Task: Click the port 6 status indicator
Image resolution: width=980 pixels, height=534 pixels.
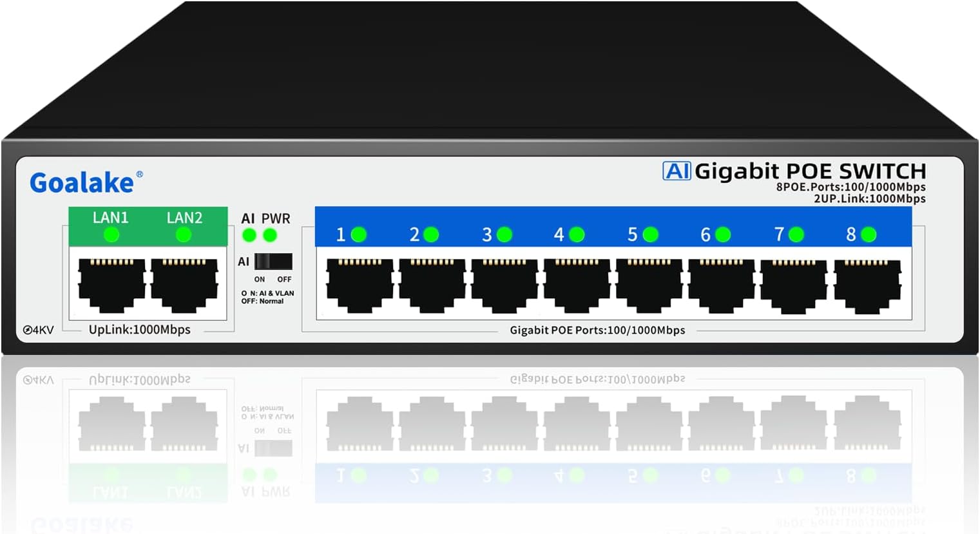Action: coord(722,233)
